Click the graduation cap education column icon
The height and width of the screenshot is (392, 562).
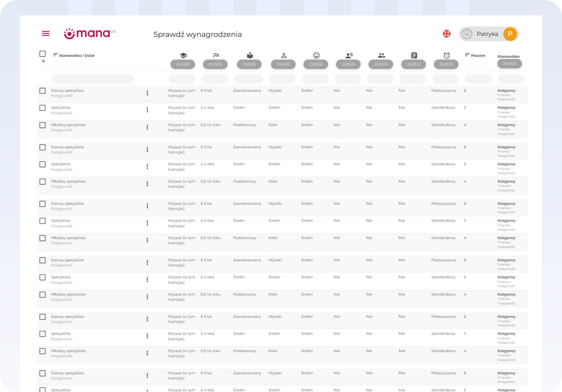(x=183, y=55)
